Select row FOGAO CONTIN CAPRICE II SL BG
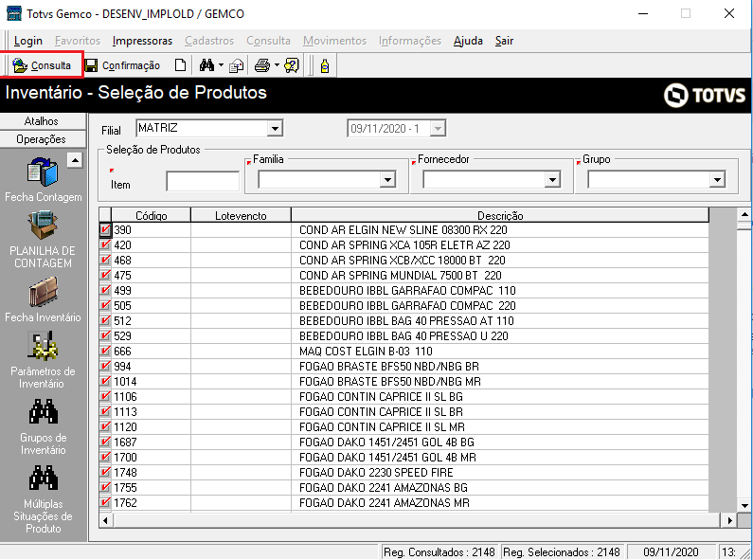The image size is (753, 560). (403, 397)
